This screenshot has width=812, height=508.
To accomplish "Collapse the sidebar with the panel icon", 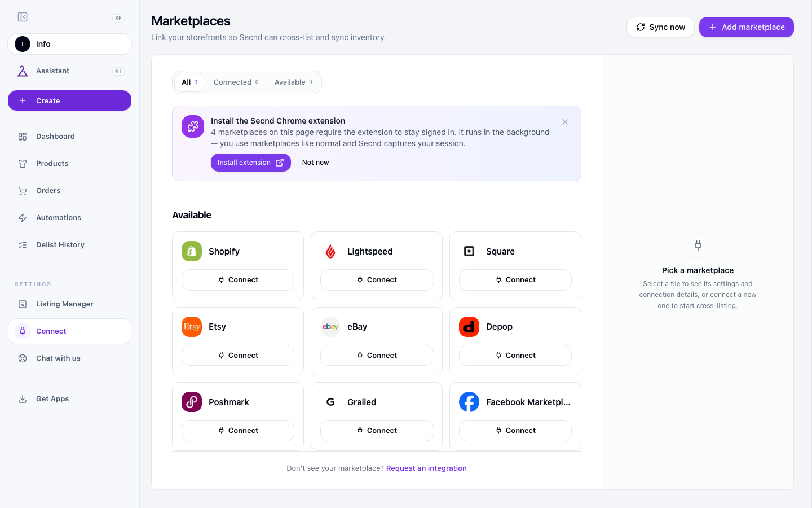I will (x=23, y=17).
